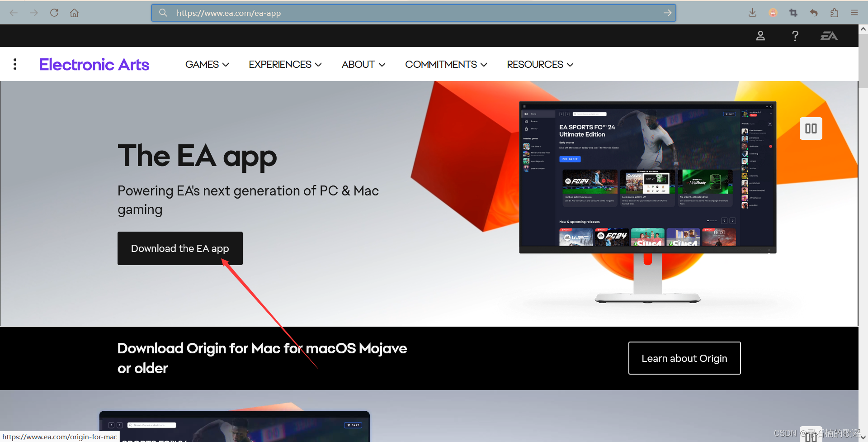Open browser downloads icon
Screen dimensions: 868x442
(752, 13)
